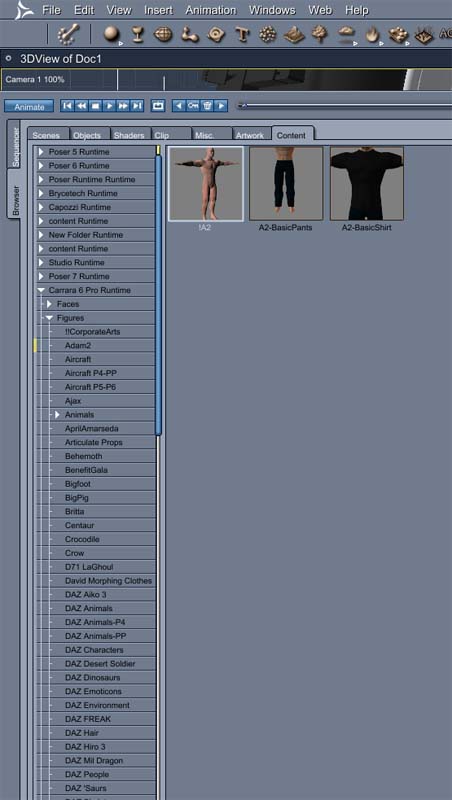Switch to the Shaders tab
Viewport: 452px width, 800px height.
click(x=129, y=135)
